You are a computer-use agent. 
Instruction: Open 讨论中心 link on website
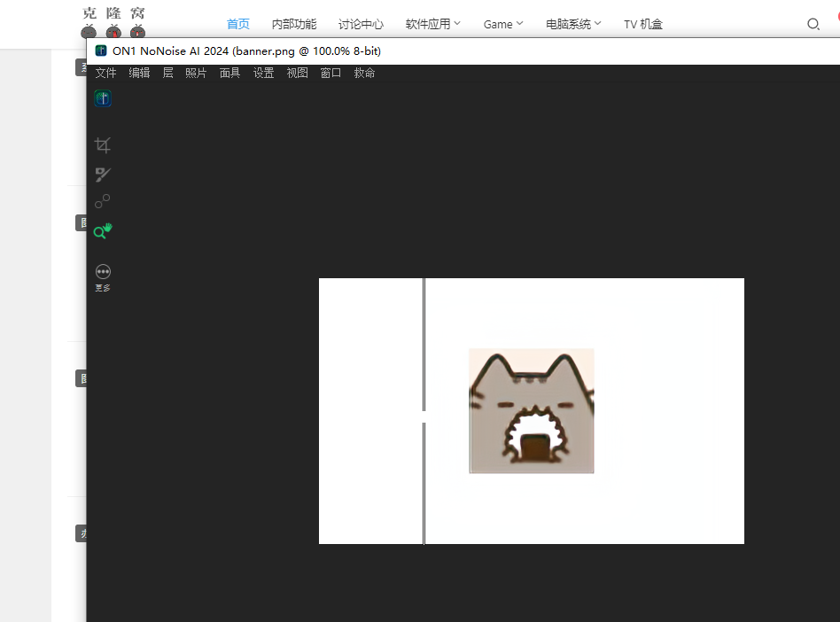point(361,24)
